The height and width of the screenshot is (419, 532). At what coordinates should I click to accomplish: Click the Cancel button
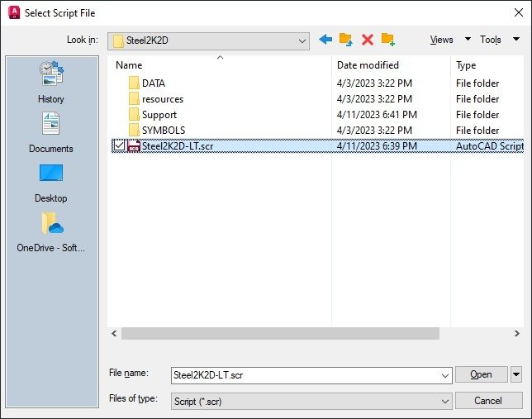tap(488, 401)
